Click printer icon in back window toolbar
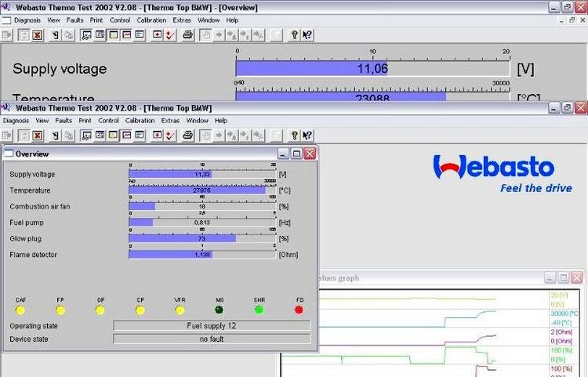This screenshot has width=588, height=377. (187, 35)
